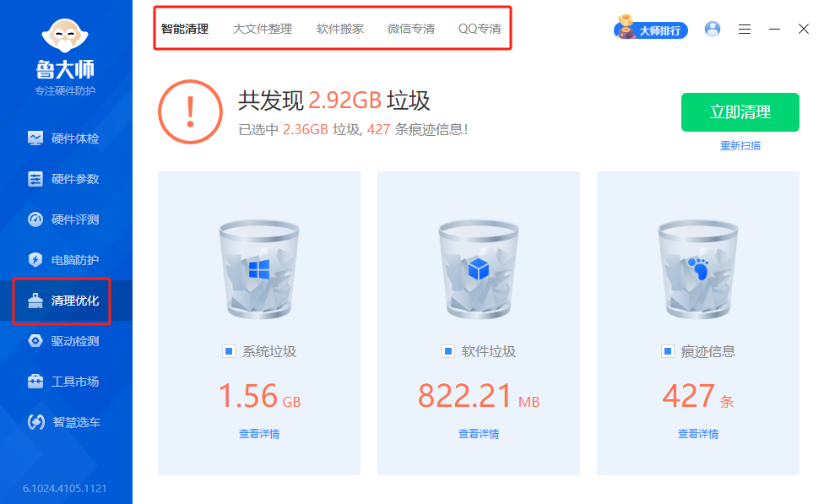Click the 痕迹信息 trash bin image

point(698,269)
